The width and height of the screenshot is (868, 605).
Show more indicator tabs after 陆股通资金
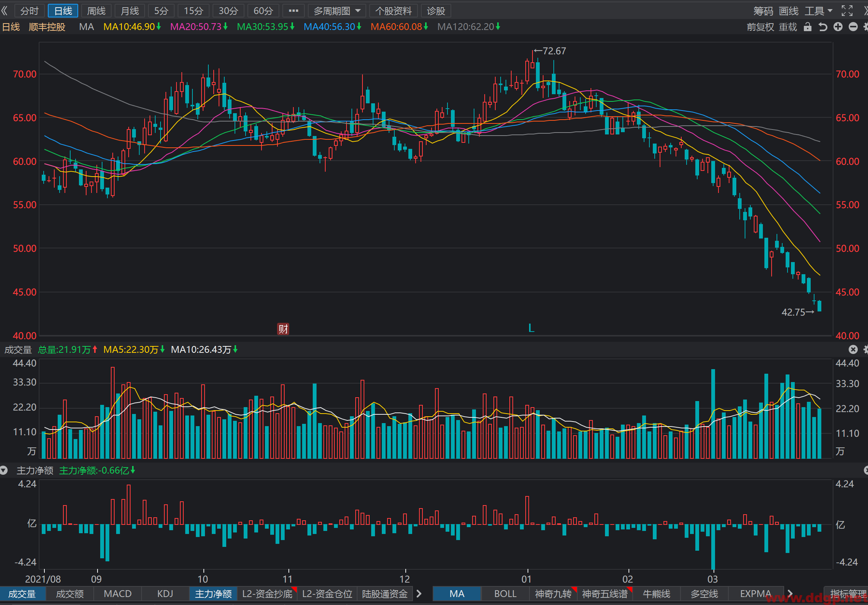pos(419,594)
